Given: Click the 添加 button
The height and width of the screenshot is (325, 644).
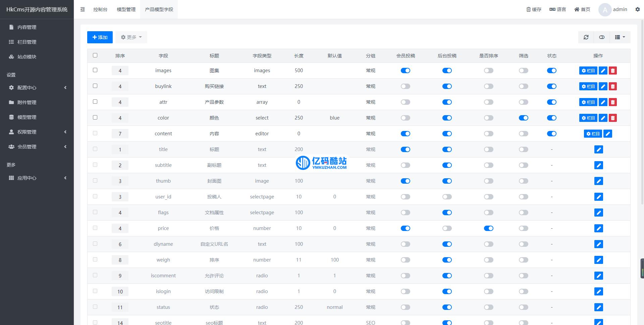Looking at the screenshot, I should [x=100, y=37].
